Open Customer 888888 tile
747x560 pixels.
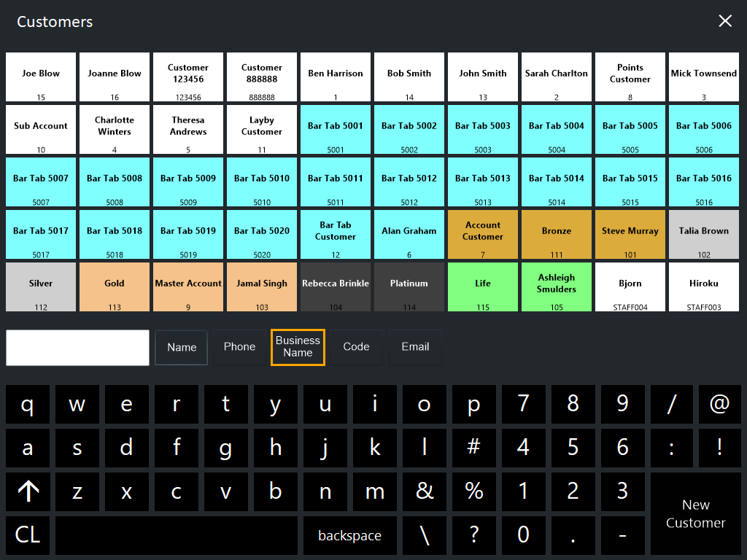[x=262, y=77]
